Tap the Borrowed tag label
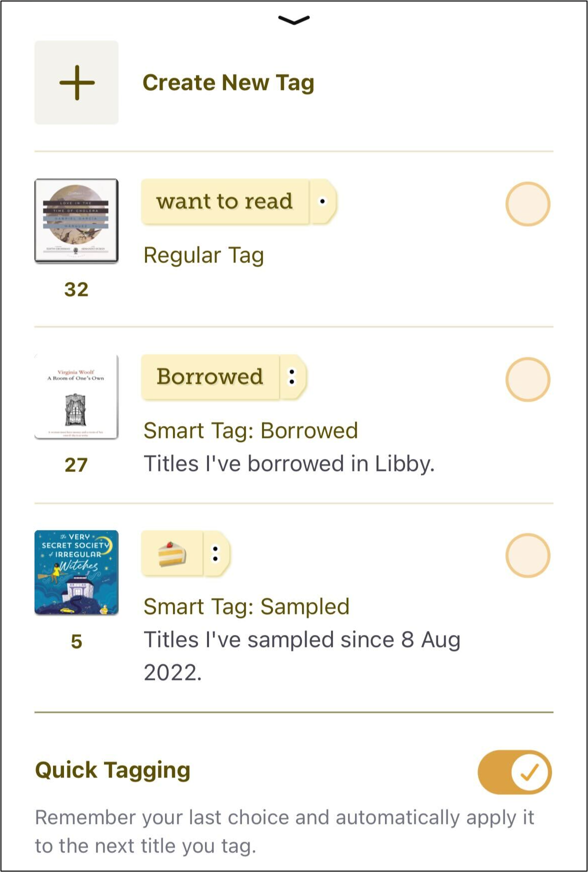Viewport: 588px width, 872px height. click(x=210, y=377)
